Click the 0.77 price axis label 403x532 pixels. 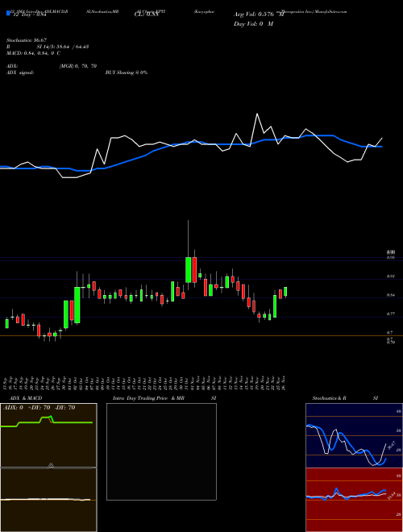click(390, 314)
